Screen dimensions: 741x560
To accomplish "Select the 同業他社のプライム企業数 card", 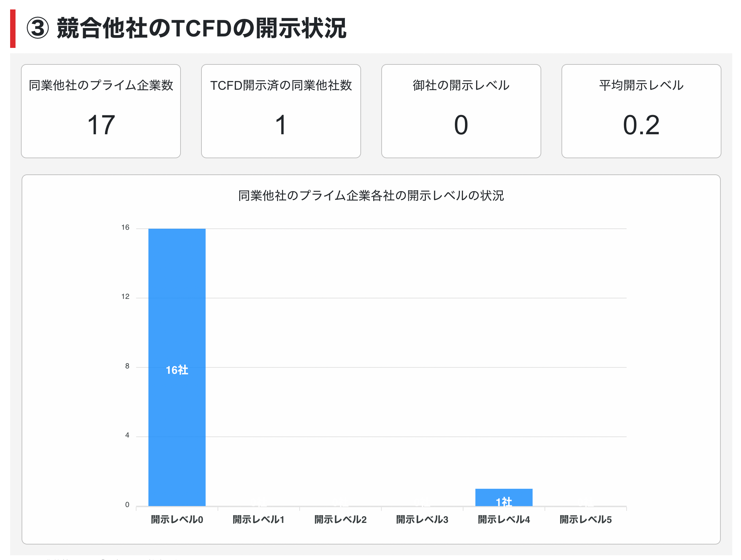I will click(x=101, y=111).
